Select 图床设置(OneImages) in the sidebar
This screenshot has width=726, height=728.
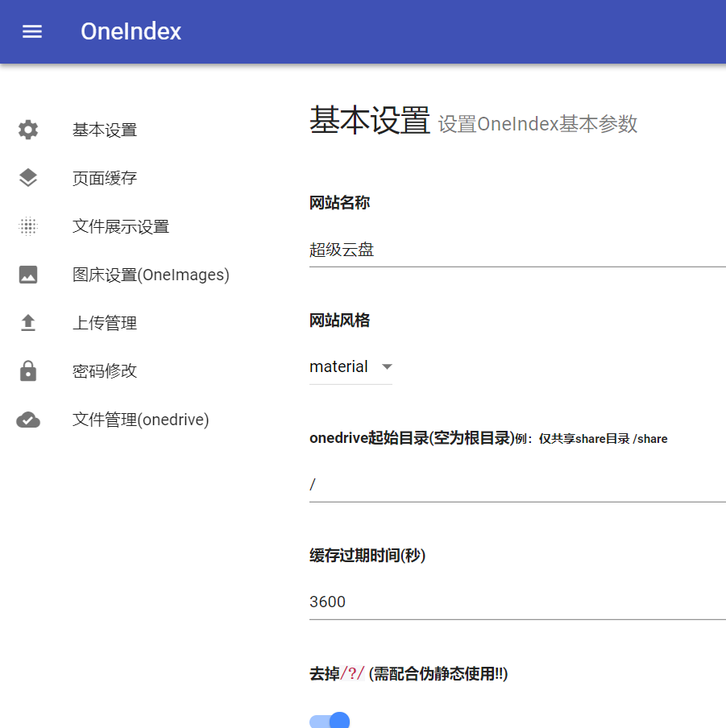click(151, 275)
